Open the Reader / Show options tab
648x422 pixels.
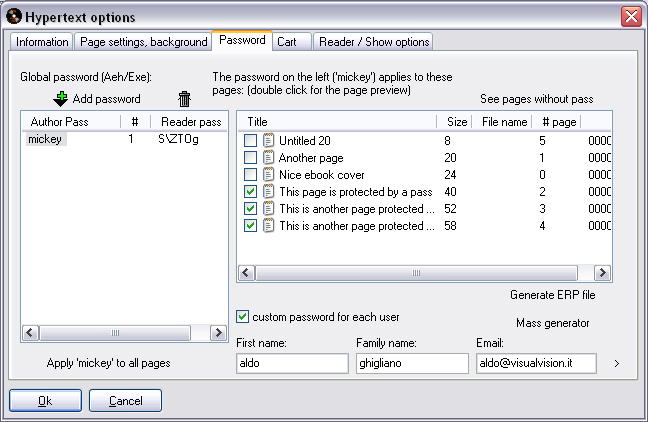[373, 42]
